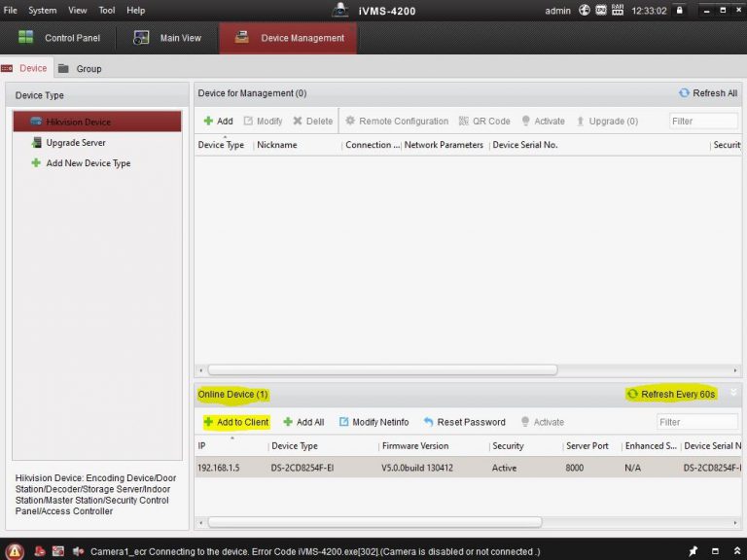Sort by Network Parameters column
Viewport: 747px width, 560px height.
tap(444, 145)
